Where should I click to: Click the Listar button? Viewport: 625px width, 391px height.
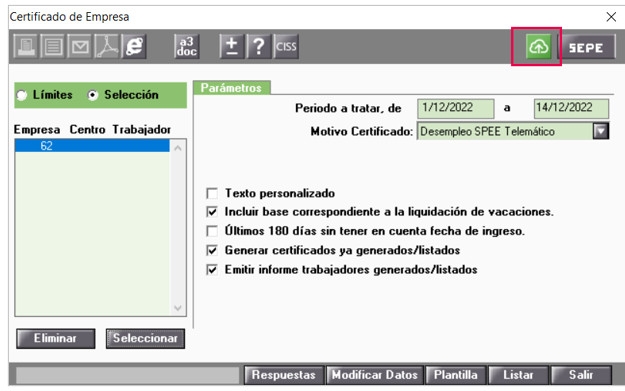tap(518, 375)
